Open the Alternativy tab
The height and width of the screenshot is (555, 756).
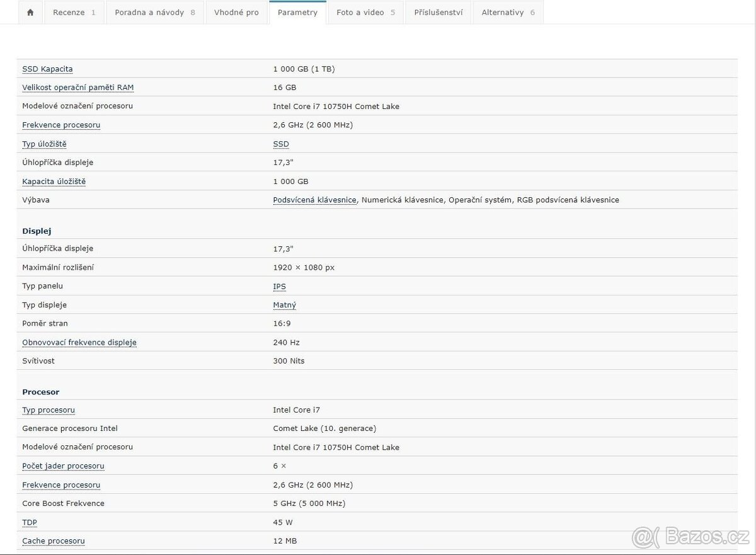508,13
